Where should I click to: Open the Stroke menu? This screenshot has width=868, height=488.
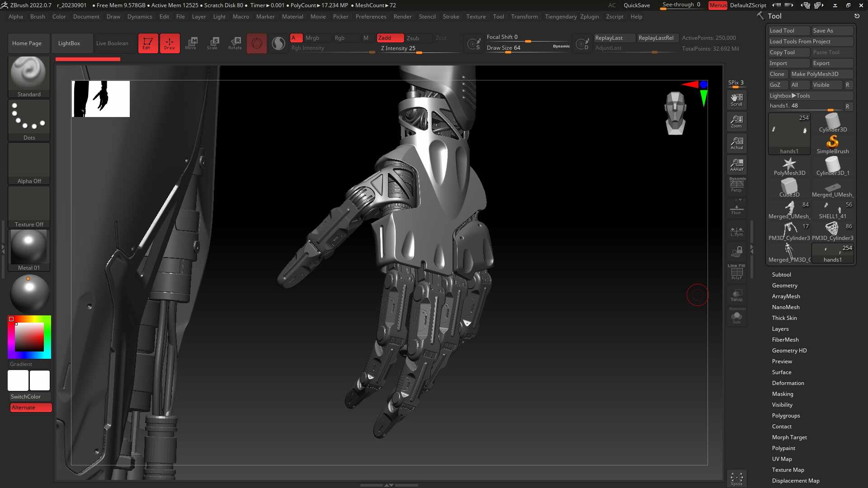click(451, 17)
